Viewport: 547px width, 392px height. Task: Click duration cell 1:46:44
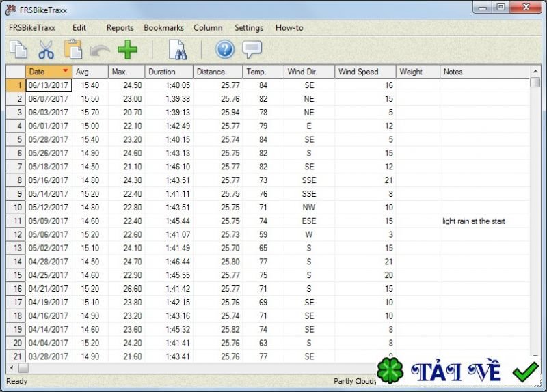[169, 262]
